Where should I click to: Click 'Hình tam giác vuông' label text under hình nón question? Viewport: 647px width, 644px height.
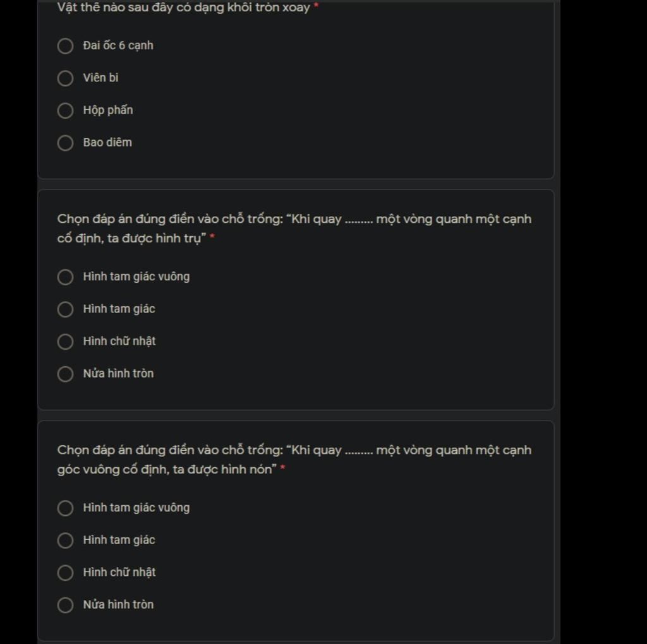(x=136, y=508)
